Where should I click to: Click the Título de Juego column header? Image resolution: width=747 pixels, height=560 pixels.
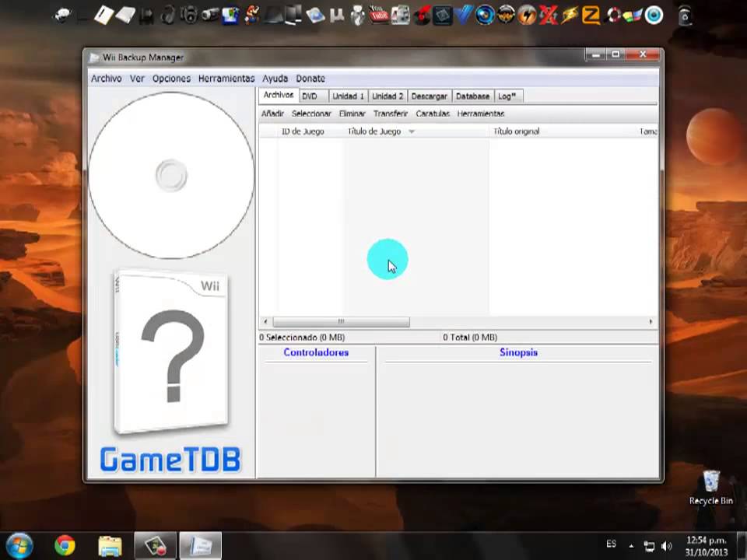(374, 131)
